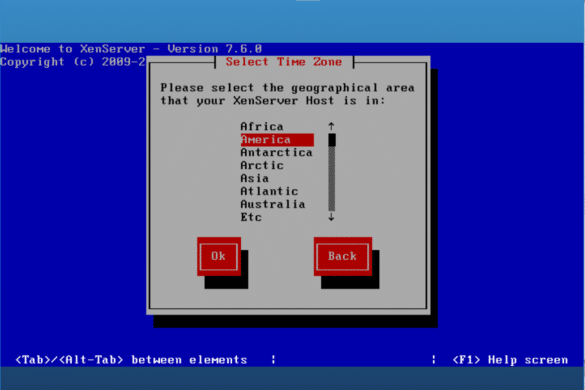Pick Asia in the time zone list
The width and height of the screenshot is (585, 390).
(254, 178)
